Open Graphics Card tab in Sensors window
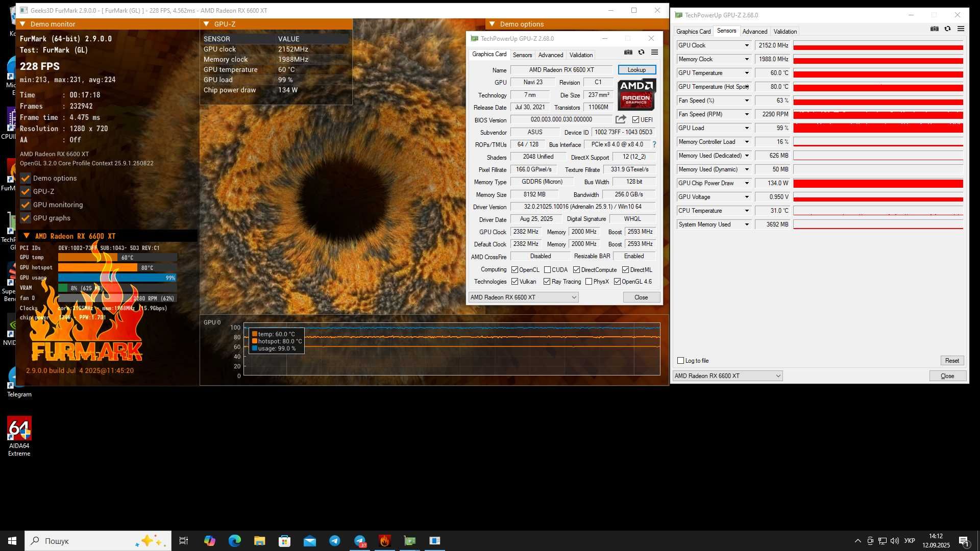The height and width of the screenshot is (551, 980). coord(693,32)
